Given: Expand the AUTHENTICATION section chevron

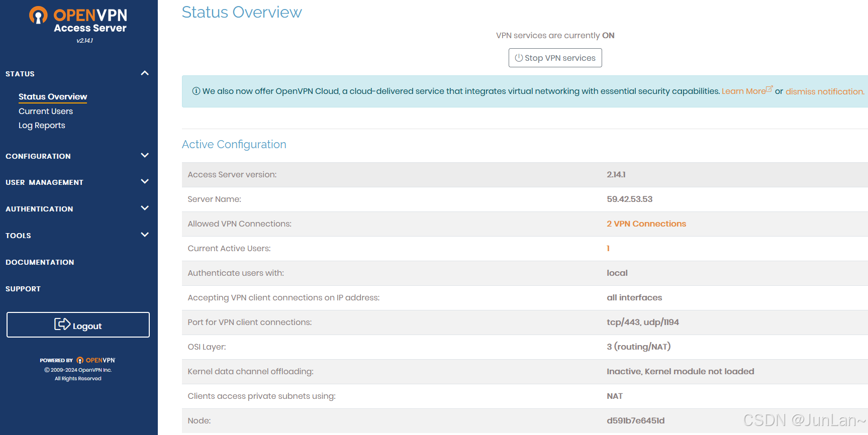Looking at the screenshot, I should (145, 208).
